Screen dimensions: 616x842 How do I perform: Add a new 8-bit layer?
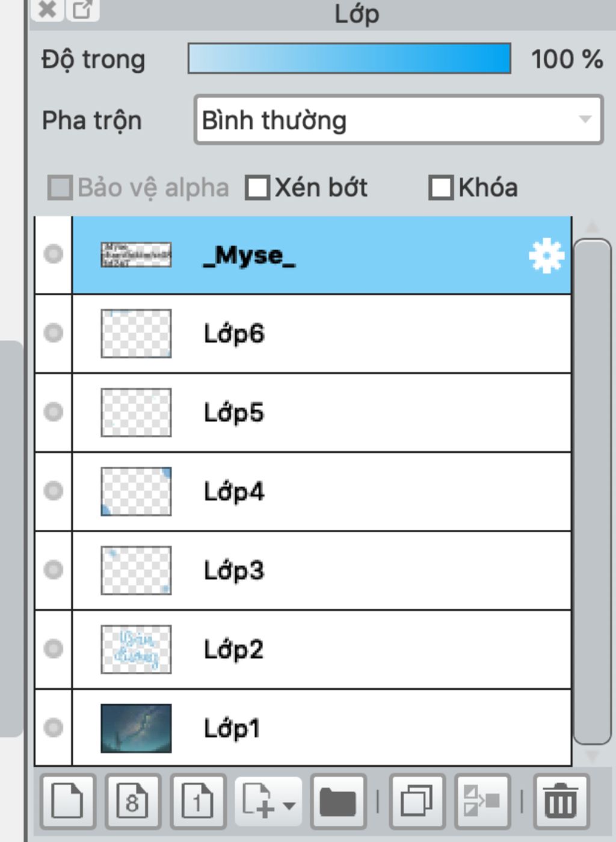133,802
